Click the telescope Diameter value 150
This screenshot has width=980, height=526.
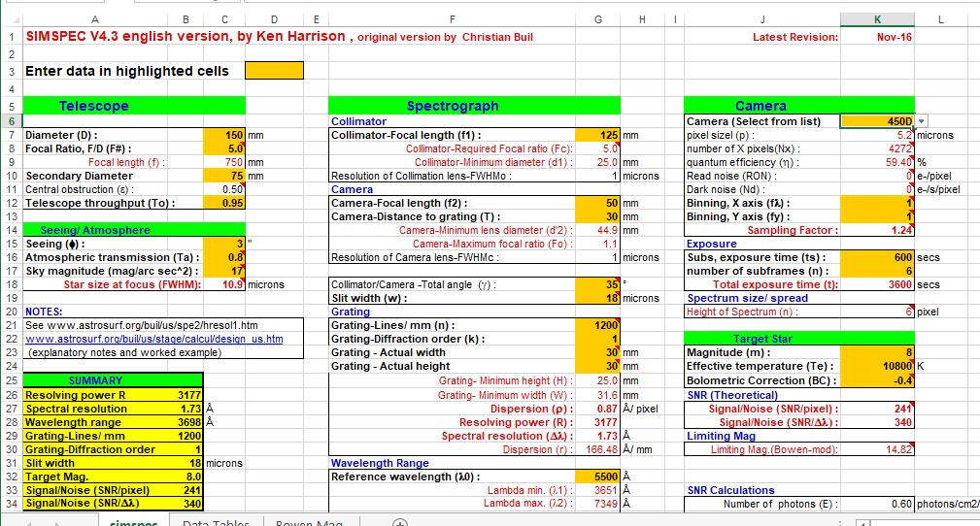pyautogui.click(x=223, y=135)
